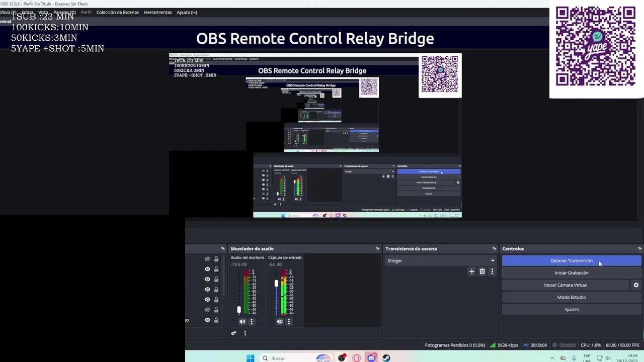Hide the fourth source row
The image size is (644, 362).
tap(207, 290)
